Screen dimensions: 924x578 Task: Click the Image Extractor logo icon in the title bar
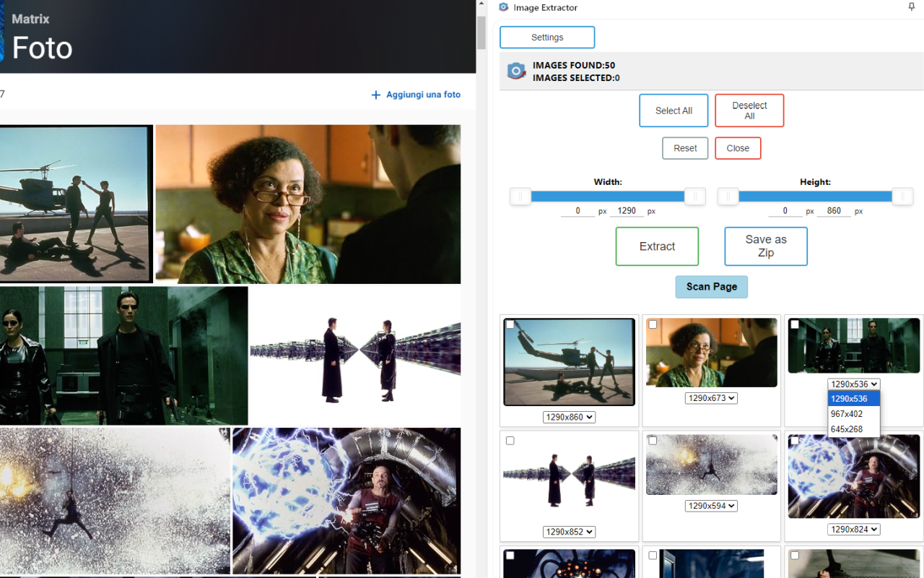504,7
